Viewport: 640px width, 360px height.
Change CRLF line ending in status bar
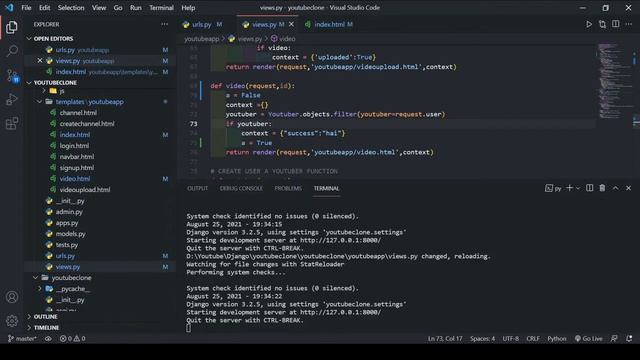pos(533,338)
